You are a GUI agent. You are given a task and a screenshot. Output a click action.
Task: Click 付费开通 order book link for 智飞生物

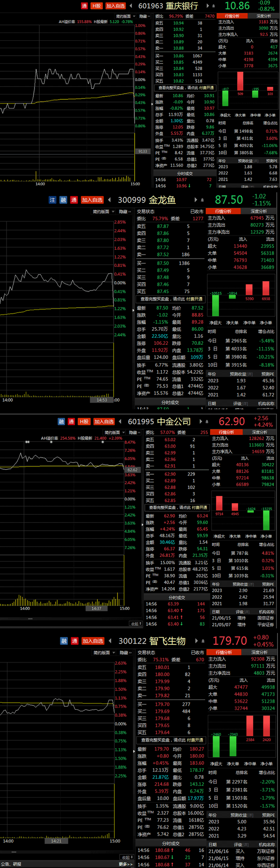195,740
